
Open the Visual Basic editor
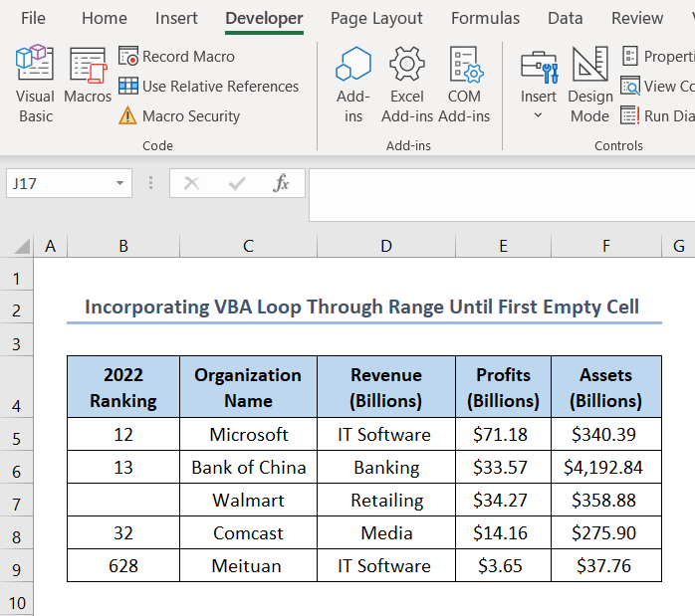coord(35,85)
